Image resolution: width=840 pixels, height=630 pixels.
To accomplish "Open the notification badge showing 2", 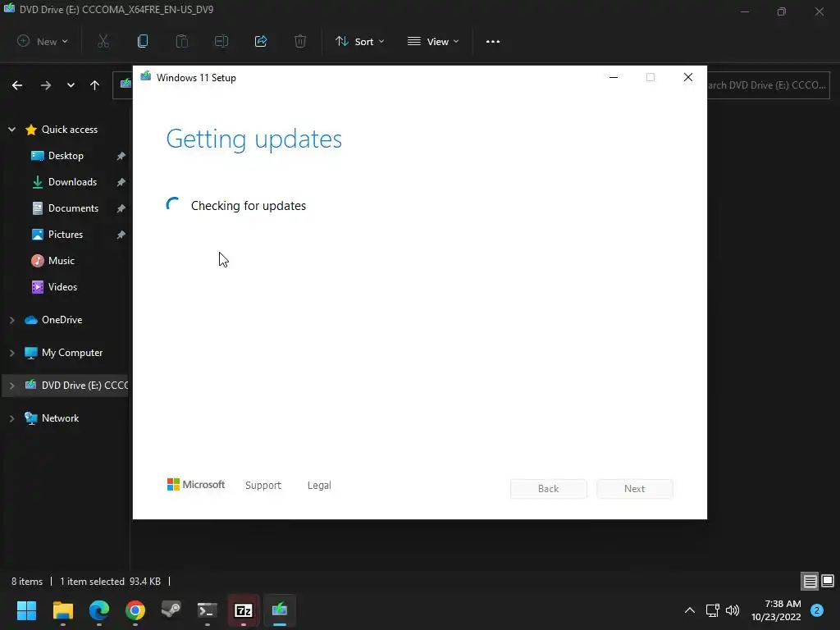I will pos(817,610).
